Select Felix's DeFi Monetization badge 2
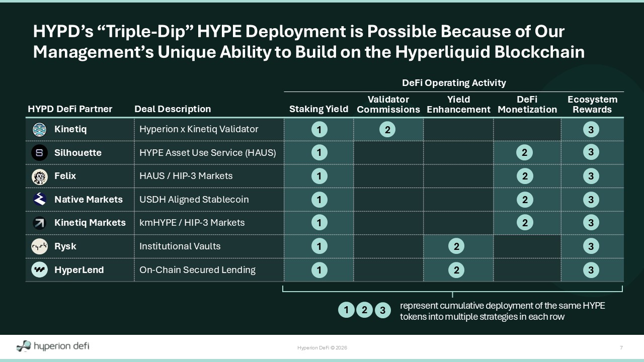The image size is (644, 362). (x=525, y=176)
